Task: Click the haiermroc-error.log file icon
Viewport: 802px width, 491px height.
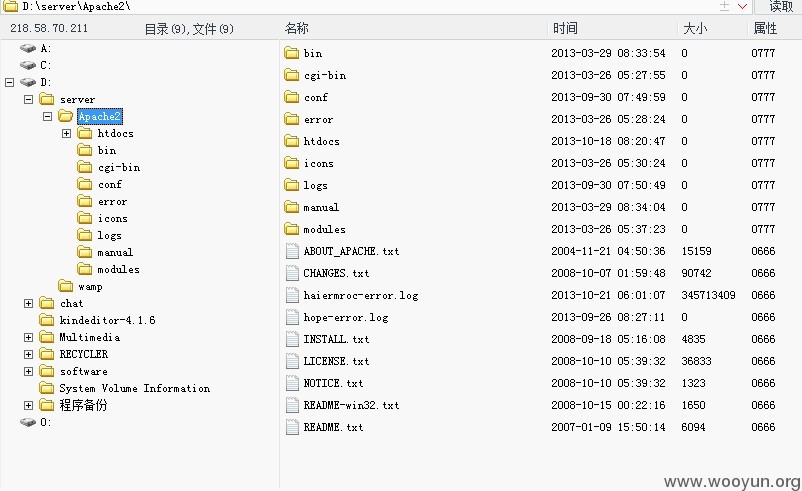Action: coord(292,295)
